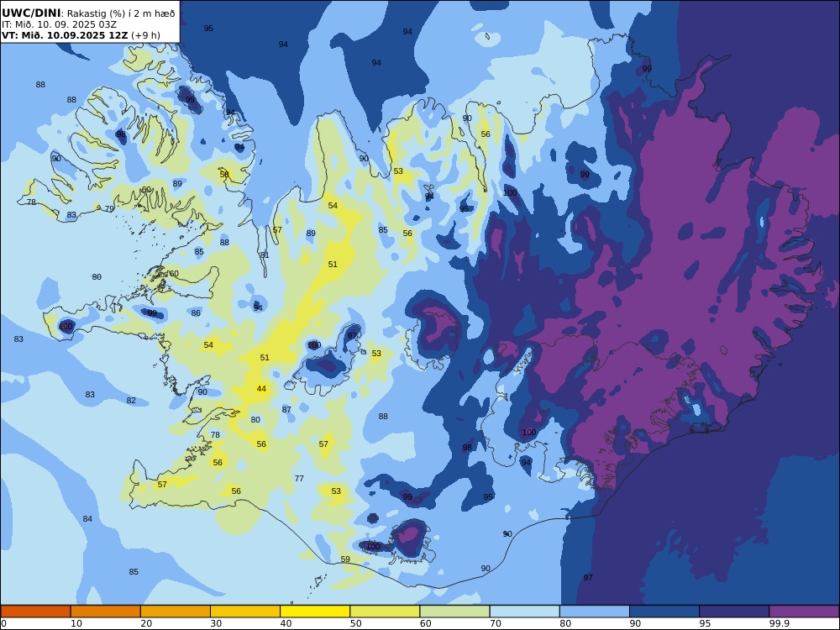Click the legend tick label '0'
Viewport: 840px width, 630px height.
3,623
